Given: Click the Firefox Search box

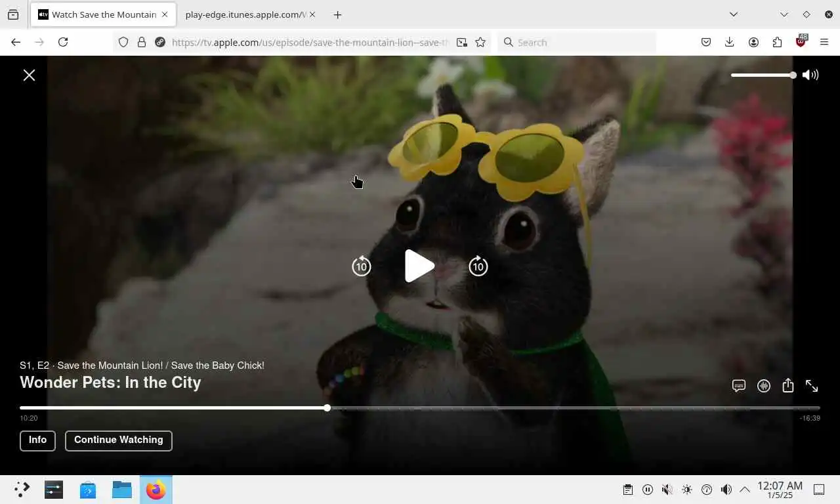Looking at the screenshot, I should (577, 42).
